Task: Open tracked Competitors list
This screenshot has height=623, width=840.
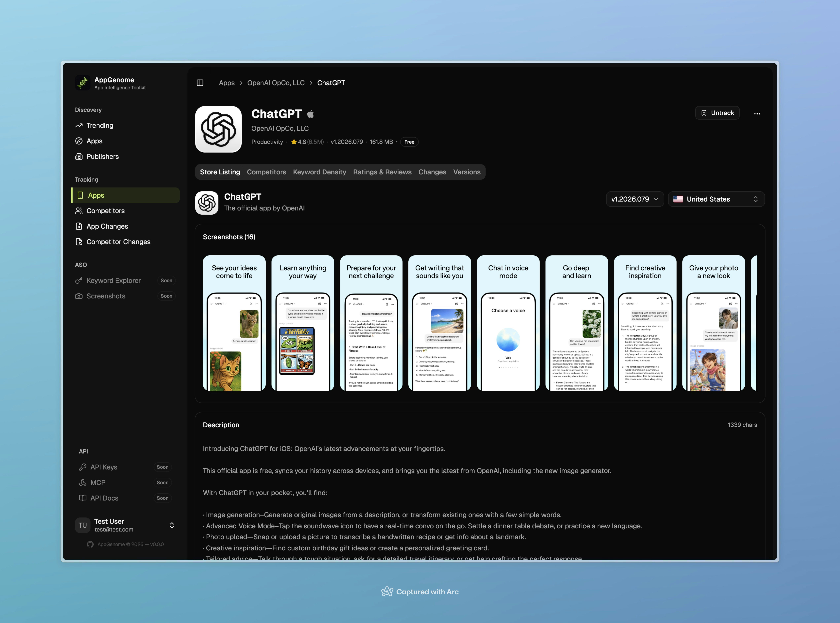Action: pyautogui.click(x=125, y=211)
